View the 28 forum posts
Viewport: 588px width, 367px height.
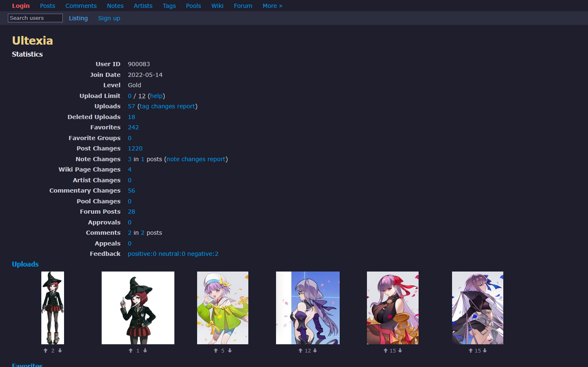click(131, 212)
